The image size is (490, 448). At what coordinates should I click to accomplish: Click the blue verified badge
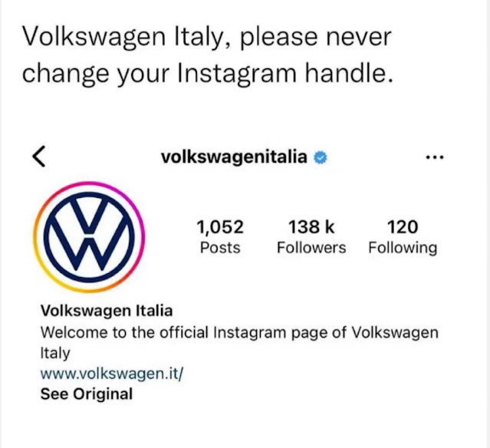321,157
